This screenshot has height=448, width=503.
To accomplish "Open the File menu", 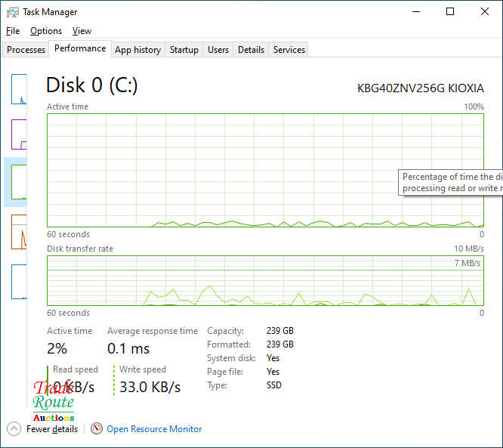I will (x=13, y=31).
